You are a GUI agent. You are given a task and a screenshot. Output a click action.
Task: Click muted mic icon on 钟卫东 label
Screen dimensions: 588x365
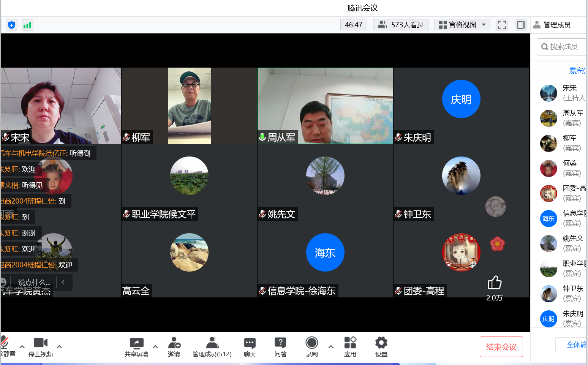point(398,214)
